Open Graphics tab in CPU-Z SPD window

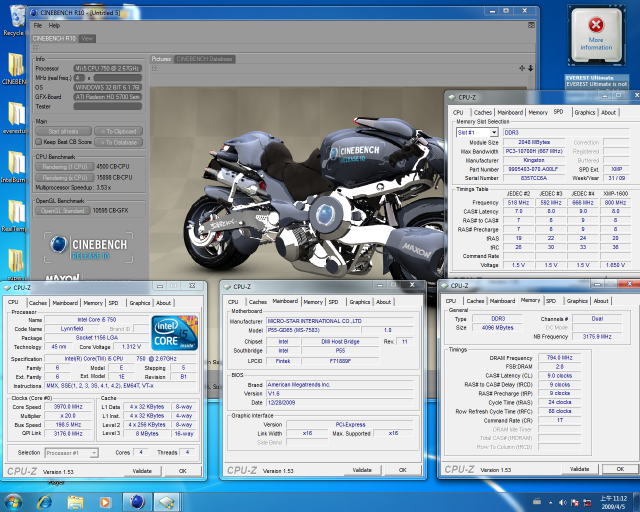click(584, 112)
